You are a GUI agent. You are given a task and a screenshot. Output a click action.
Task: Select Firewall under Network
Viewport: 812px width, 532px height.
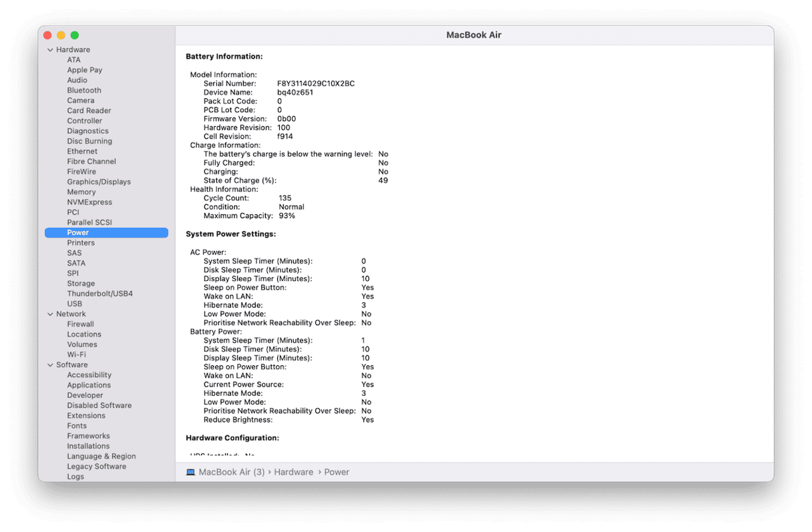[80, 324]
